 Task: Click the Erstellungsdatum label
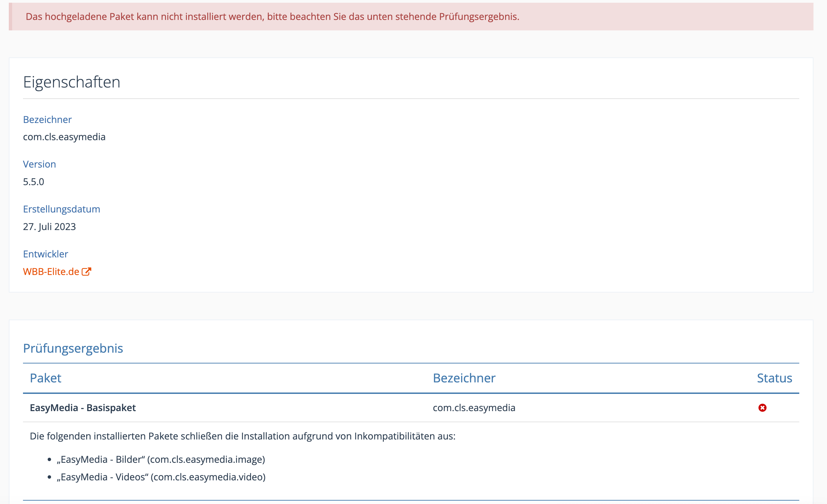point(62,209)
